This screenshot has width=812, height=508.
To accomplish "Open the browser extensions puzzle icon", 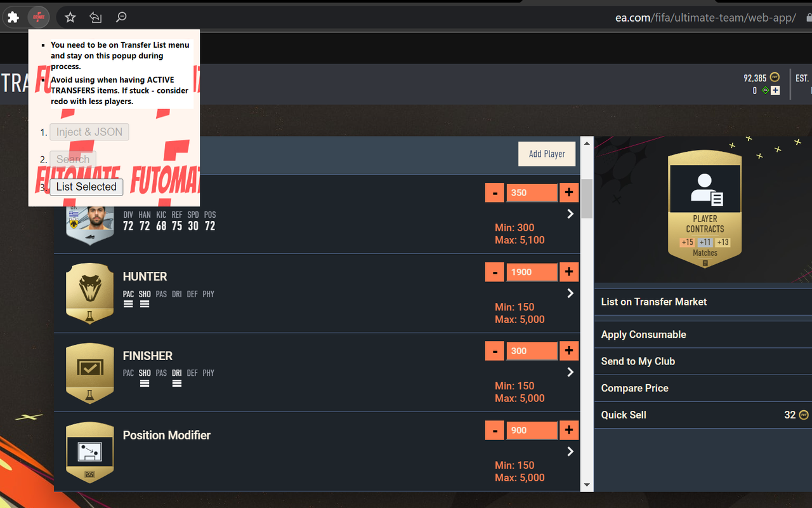I will [x=13, y=17].
